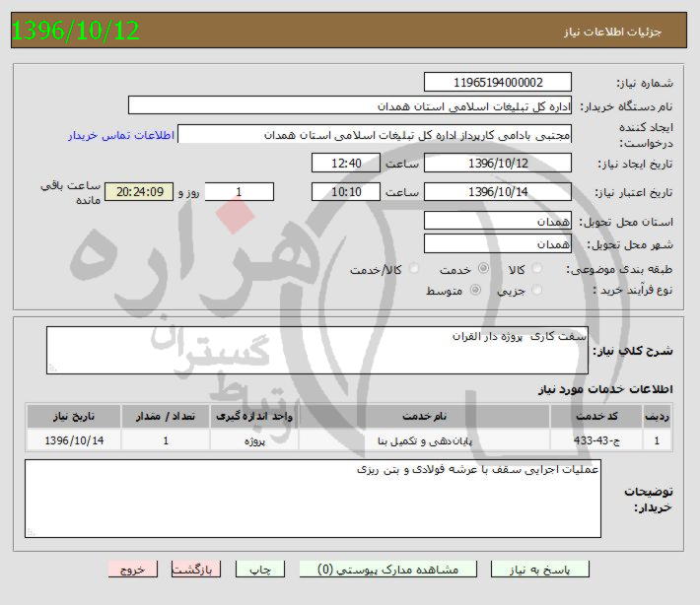The width and height of the screenshot is (700, 605).
Task: Select the کالا radio button
Action: pyautogui.click(x=537, y=269)
